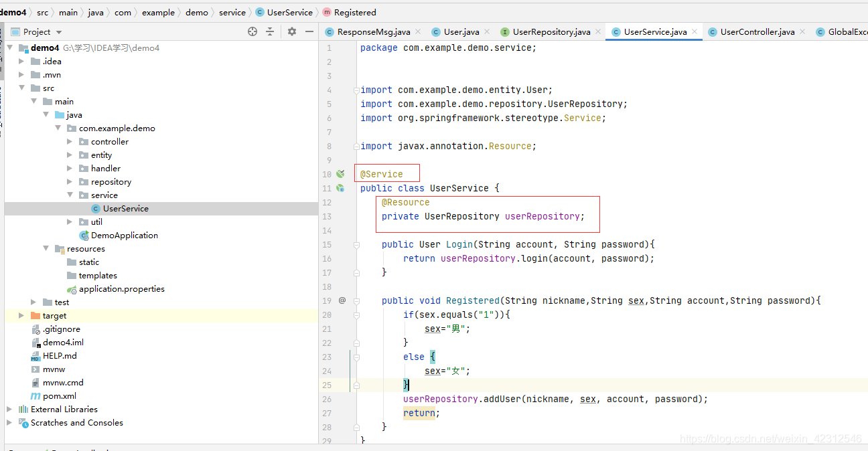Click the Spring Boot icon on DemoApplication
Viewport: 868px width, 451px height.
83,235
